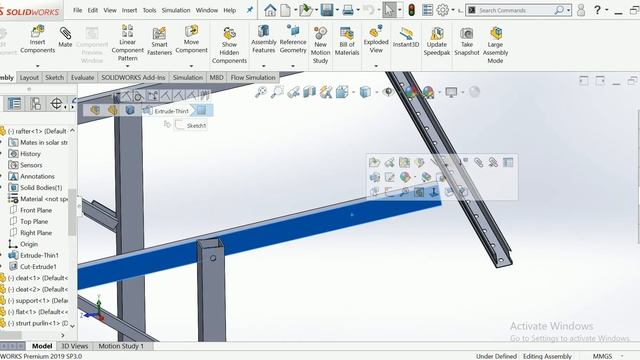640x360 pixels.
Task: Click Extrude-Thin1 breadcrumb item
Action: click(x=167, y=111)
